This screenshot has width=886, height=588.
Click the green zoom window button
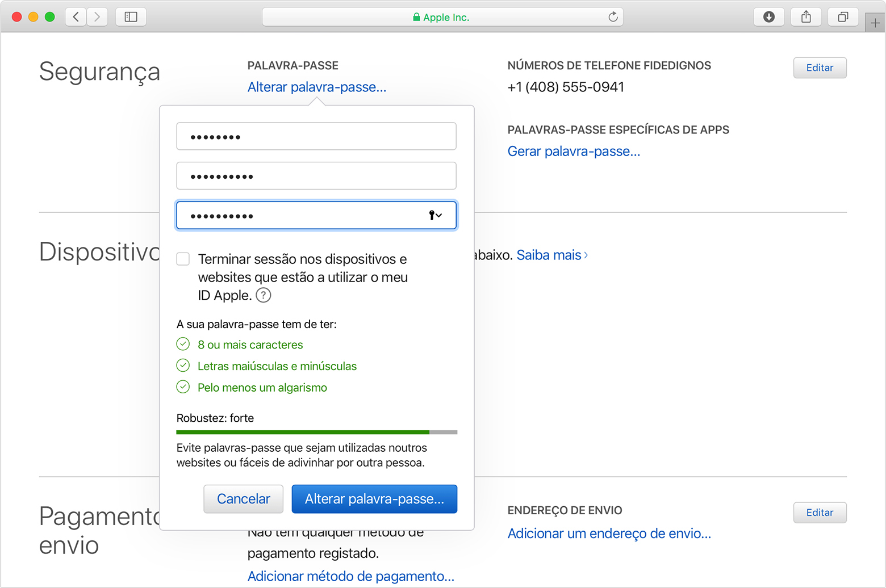click(x=50, y=16)
